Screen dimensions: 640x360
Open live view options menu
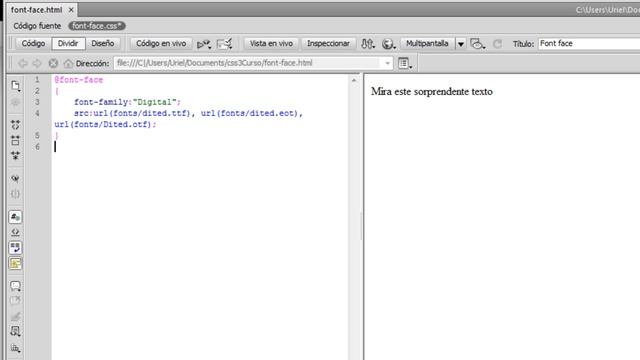click(x=404, y=63)
